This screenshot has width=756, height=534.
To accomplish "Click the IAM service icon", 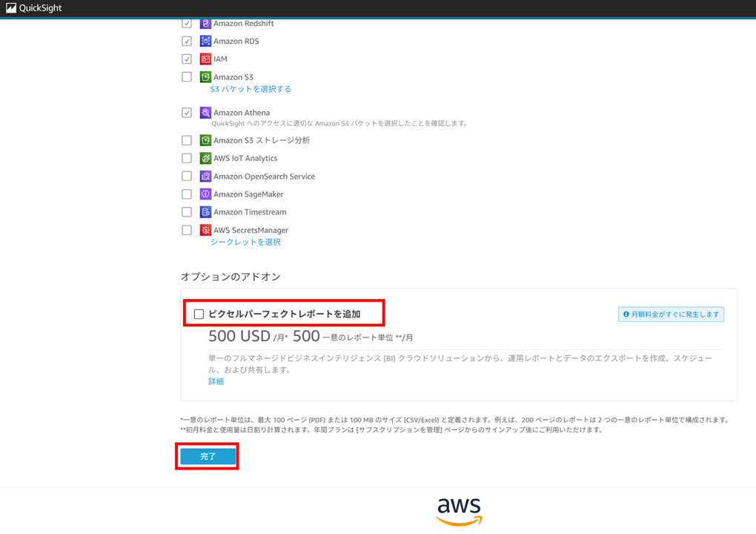I will click(205, 59).
